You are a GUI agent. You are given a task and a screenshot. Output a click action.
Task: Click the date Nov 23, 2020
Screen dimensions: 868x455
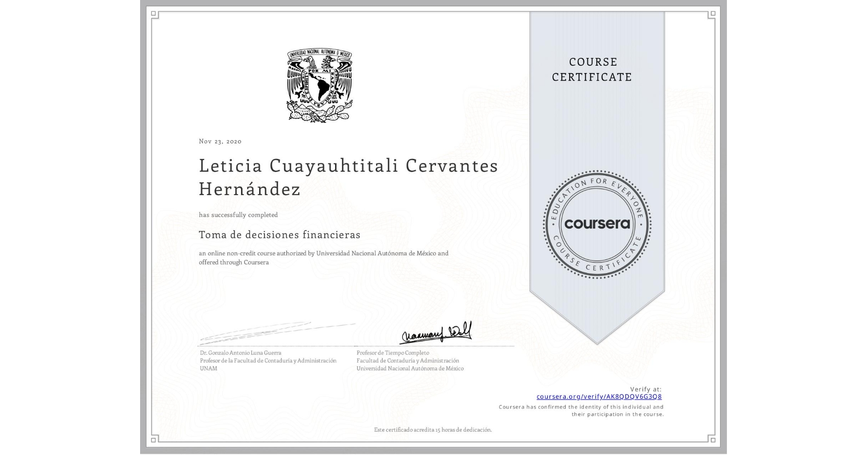[x=219, y=141]
